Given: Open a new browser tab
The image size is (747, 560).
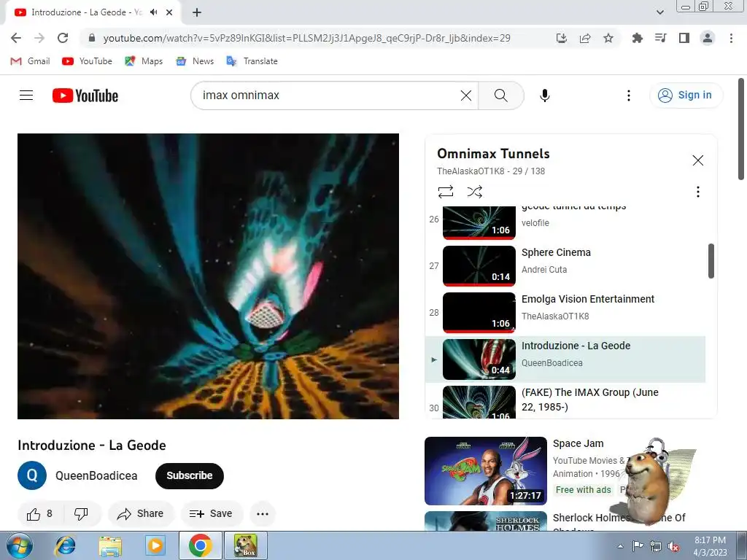Looking at the screenshot, I should click(197, 12).
